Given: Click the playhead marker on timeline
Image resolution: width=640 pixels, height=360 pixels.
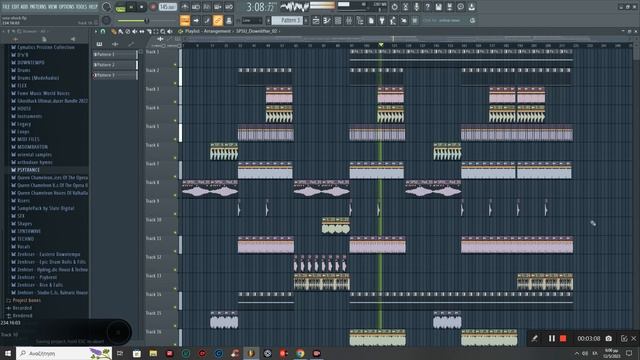Looking at the screenshot, I should pos(381,44).
